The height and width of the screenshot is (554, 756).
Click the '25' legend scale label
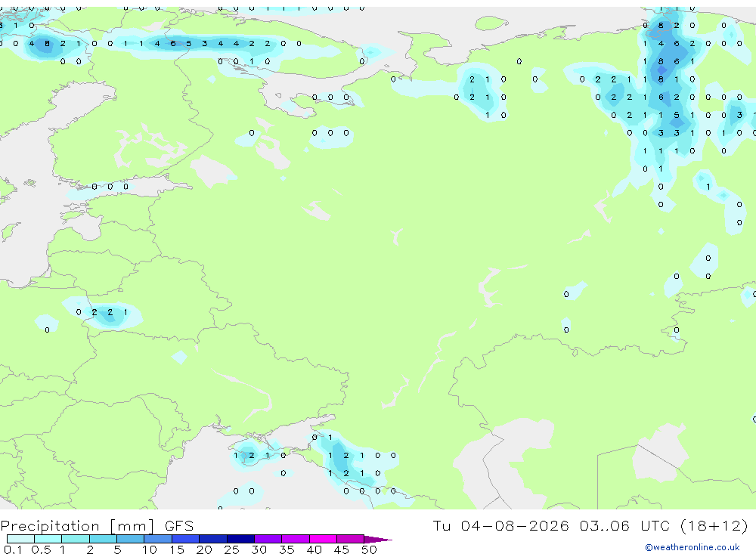[x=231, y=549]
